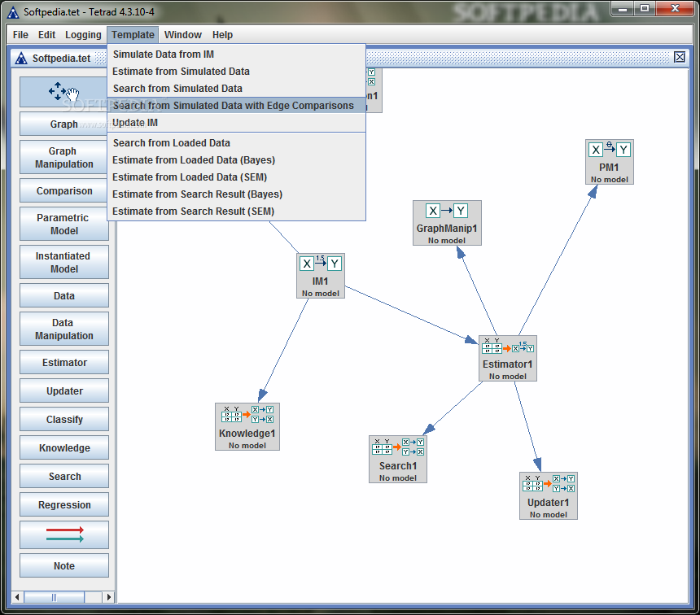Click the Data Manipulation button
700x615 pixels.
pos(63,329)
